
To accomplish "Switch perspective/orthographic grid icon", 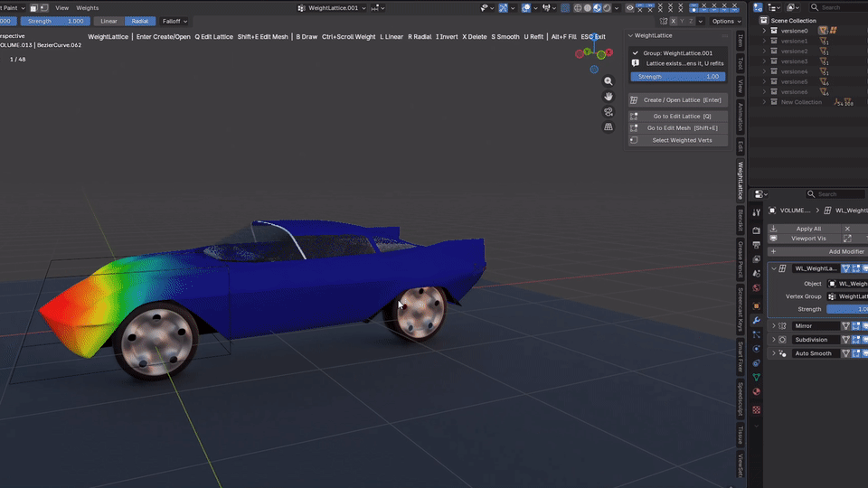I will (x=609, y=127).
